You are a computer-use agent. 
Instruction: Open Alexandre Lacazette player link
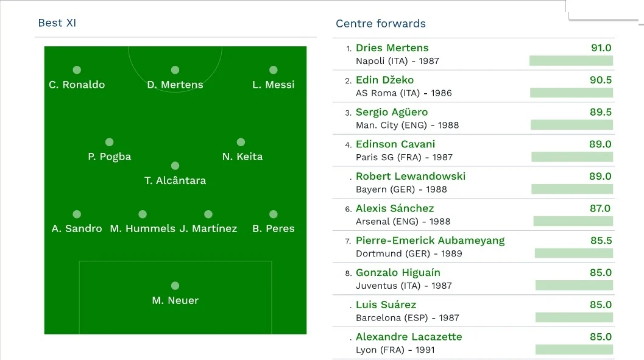pos(409,337)
